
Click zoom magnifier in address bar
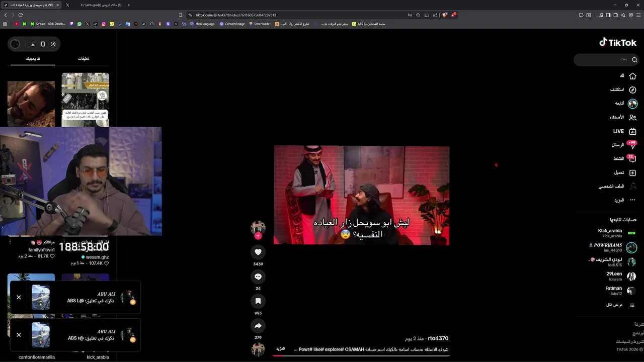418,15
